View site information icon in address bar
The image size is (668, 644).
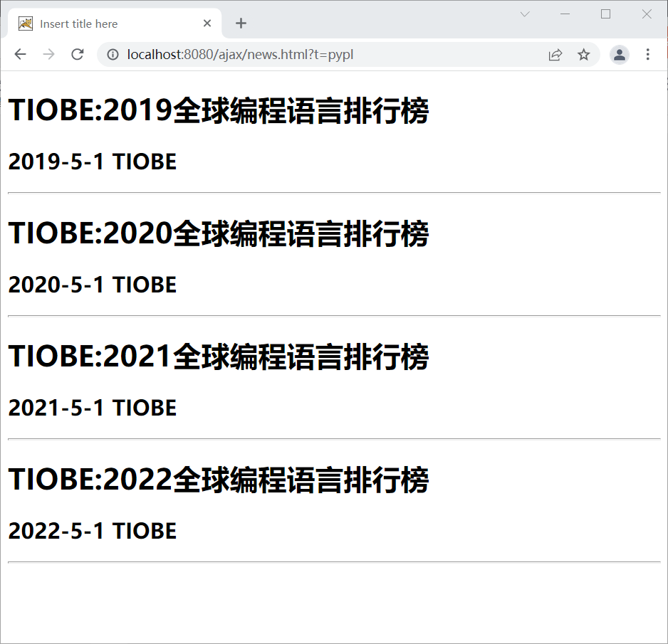[113, 55]
